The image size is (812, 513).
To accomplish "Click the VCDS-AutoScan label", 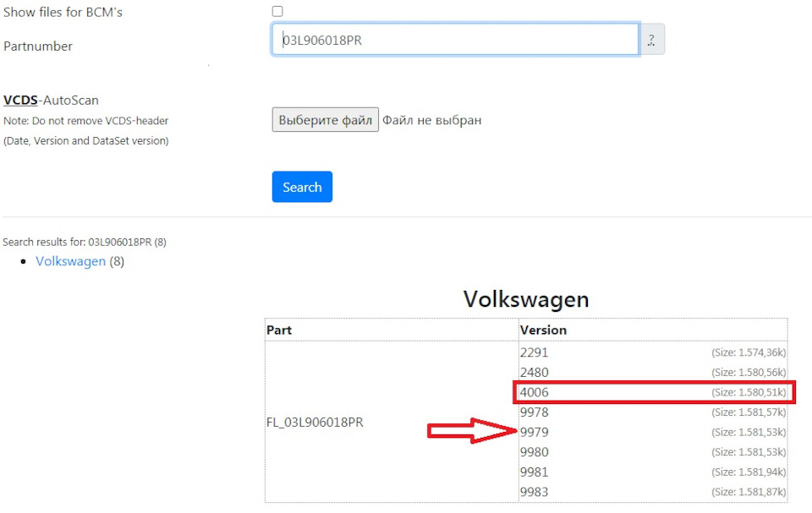I will (x=51, y=100).
